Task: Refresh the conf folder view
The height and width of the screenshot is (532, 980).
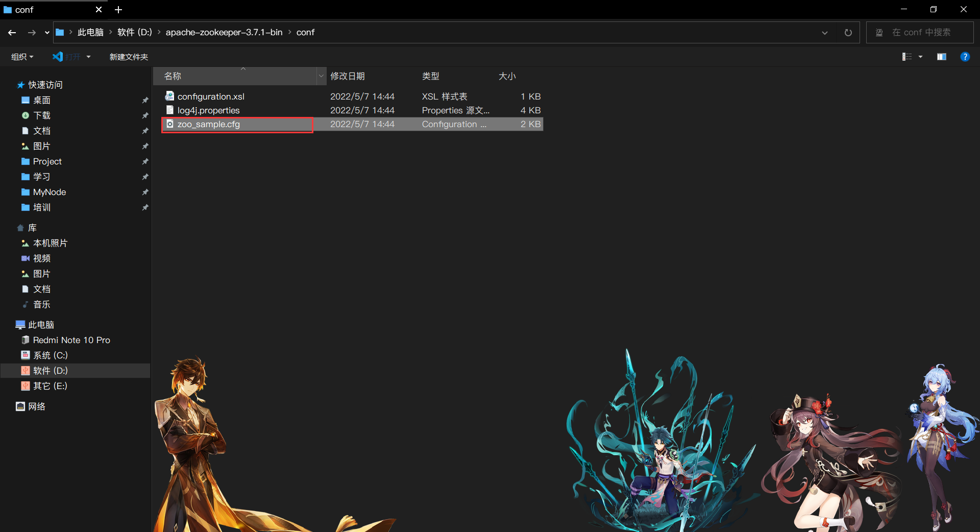Action: [848, 33]
